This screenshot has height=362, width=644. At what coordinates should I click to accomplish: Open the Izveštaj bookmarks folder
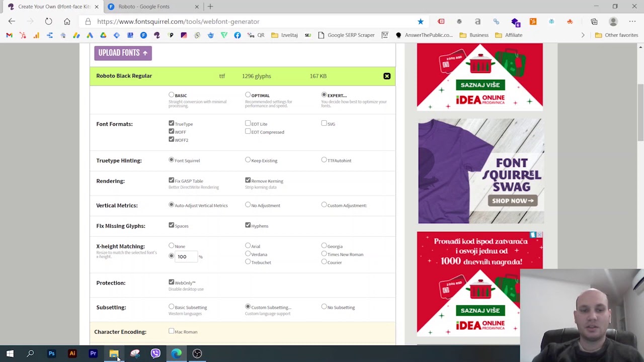tap(284, 35)
